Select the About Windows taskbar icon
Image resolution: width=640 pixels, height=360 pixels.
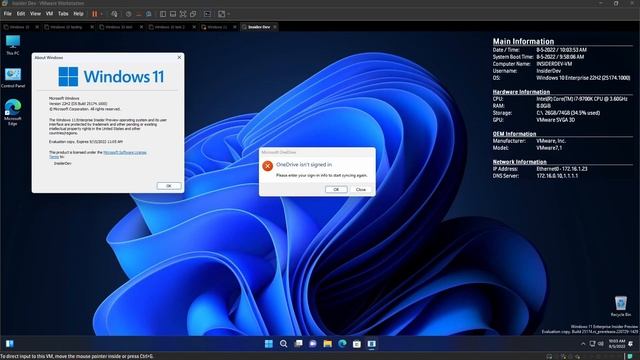[x=371, y=344]
